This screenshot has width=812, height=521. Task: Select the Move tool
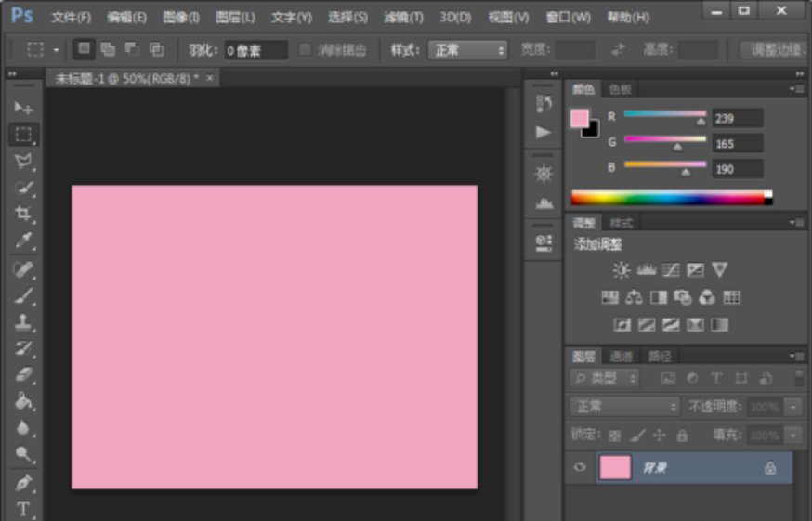[x=23, y=108]
